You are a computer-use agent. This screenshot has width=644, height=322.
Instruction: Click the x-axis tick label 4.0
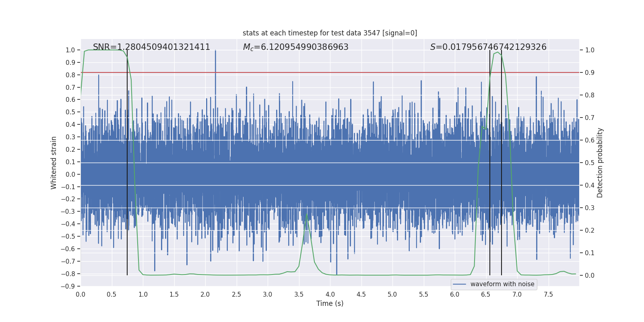pos(330,295)
